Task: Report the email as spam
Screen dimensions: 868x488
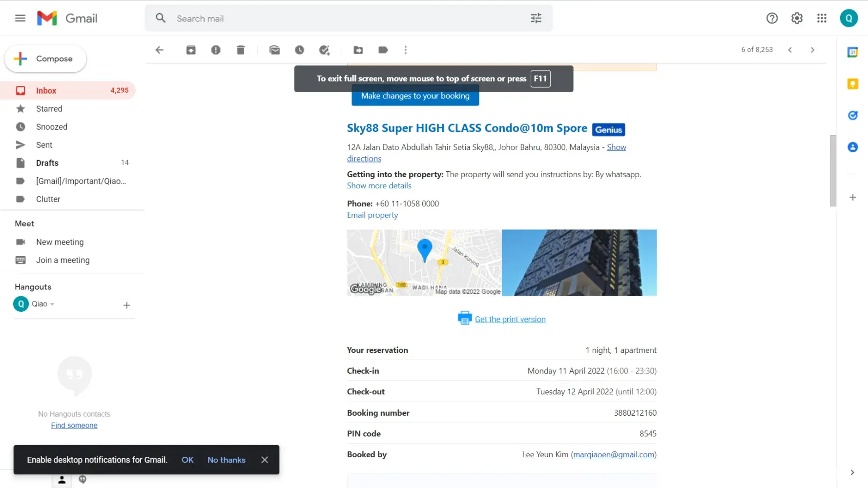Action: coord(216,50)
